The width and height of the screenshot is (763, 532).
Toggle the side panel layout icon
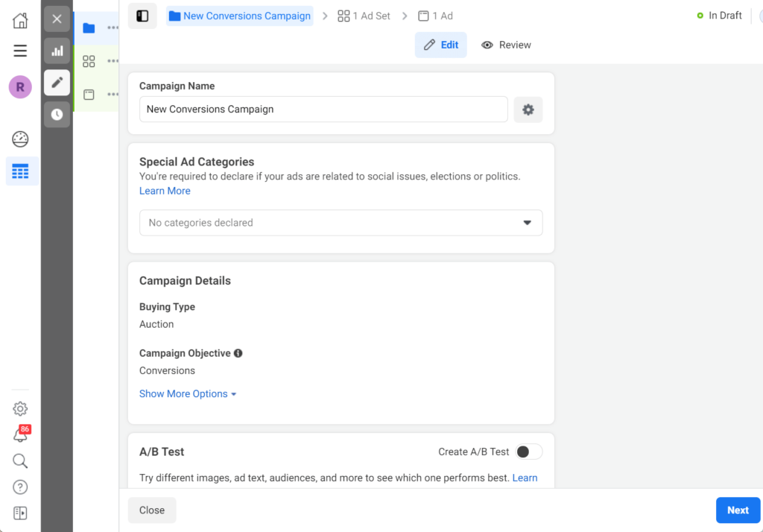(142, 16)
